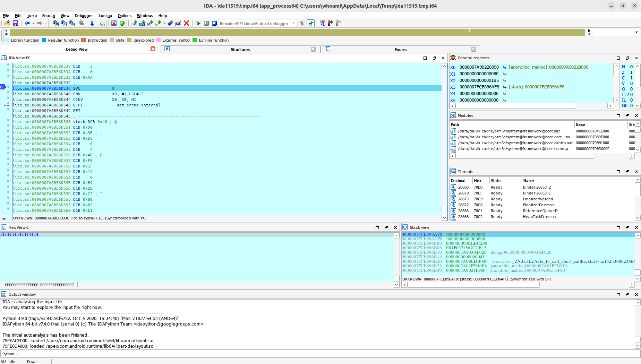This screenshot has height=364, width=641.
Task: Pause the running process
Action: click(x=206, y=23)
